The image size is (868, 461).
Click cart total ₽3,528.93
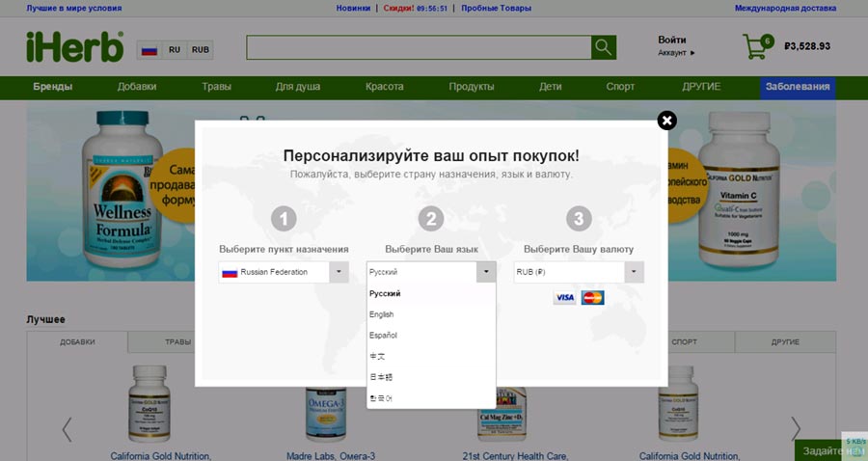pyautogui.click(x=807, y=46)
